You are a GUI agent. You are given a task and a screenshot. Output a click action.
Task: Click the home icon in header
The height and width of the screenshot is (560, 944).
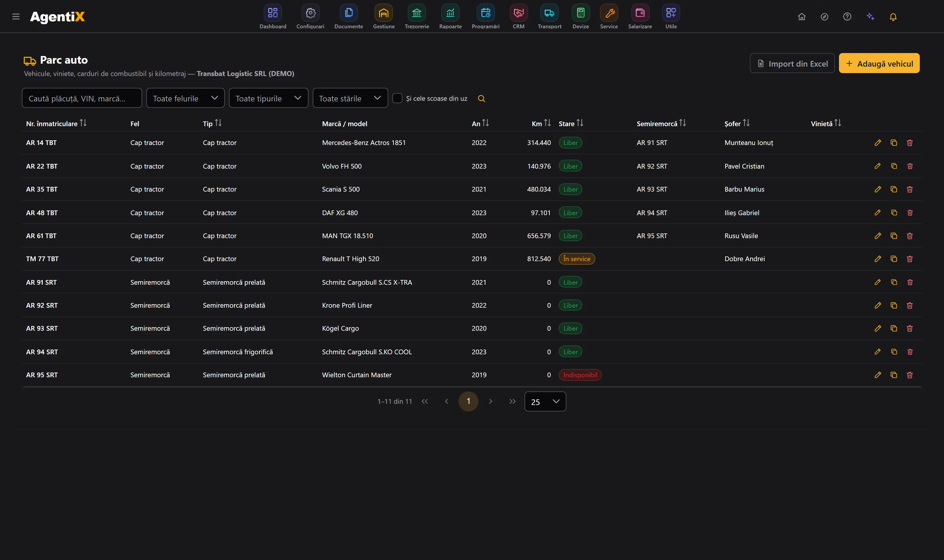(802, 17)
